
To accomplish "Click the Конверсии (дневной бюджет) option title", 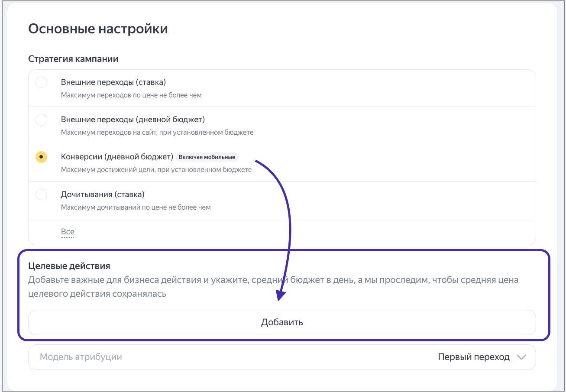I will tap(117, 156).
